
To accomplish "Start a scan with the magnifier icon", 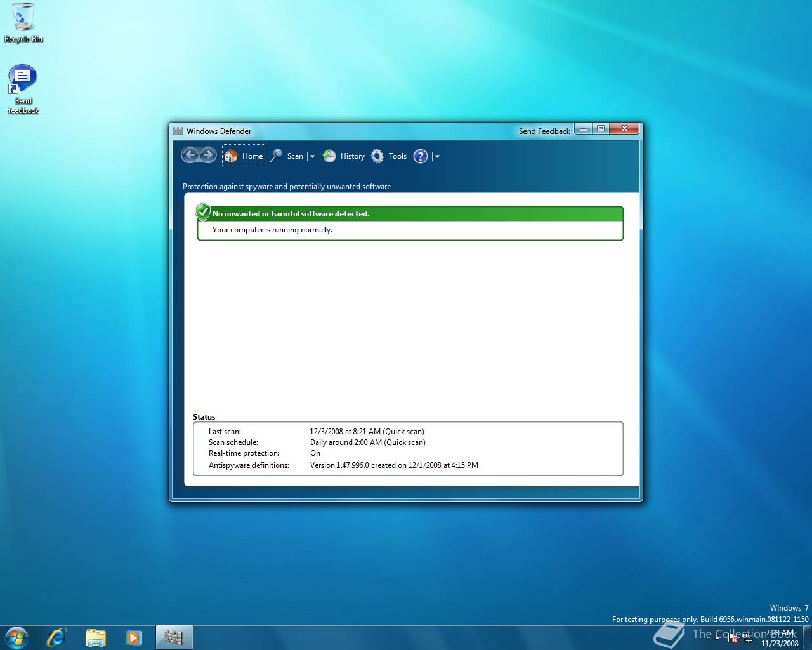I will tap(276, 156).
